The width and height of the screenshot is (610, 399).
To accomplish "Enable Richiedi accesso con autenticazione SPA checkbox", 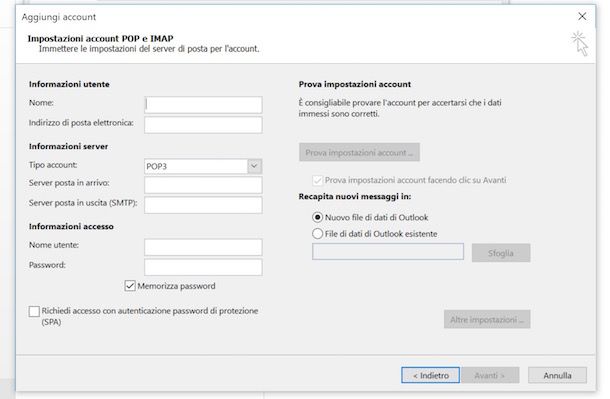I will pyautogui.click(x=34, y=311).
